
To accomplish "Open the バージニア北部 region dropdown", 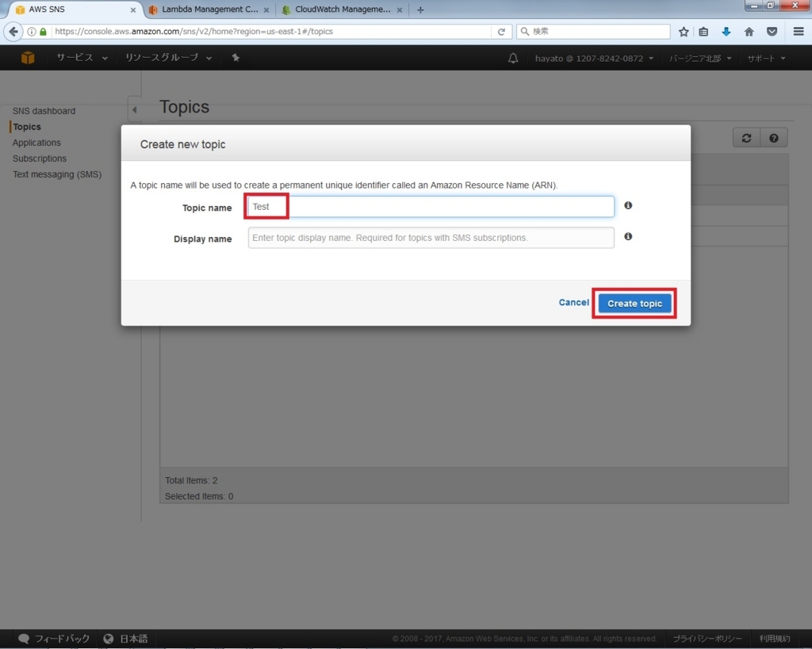I will pos(700,59).
